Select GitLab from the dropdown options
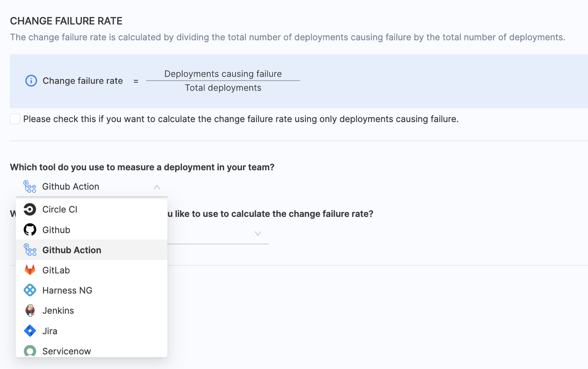Screen dimensions: 588x369 pos(56,270)
